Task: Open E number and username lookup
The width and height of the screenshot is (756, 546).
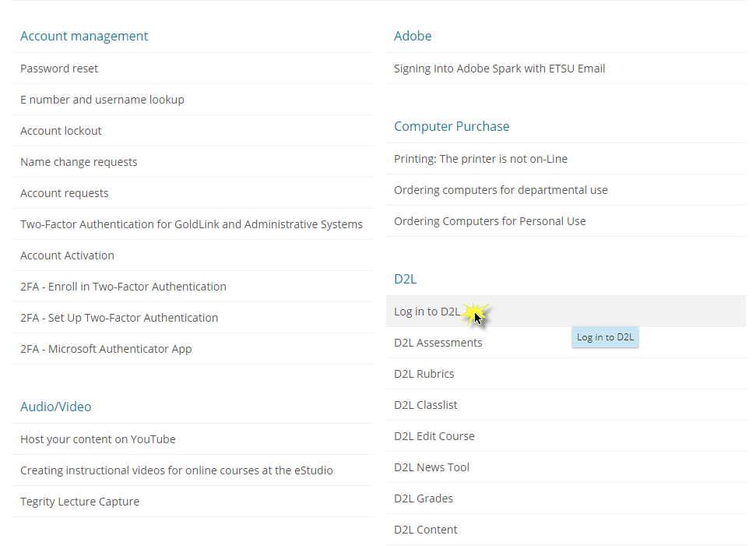Action: 102,100
